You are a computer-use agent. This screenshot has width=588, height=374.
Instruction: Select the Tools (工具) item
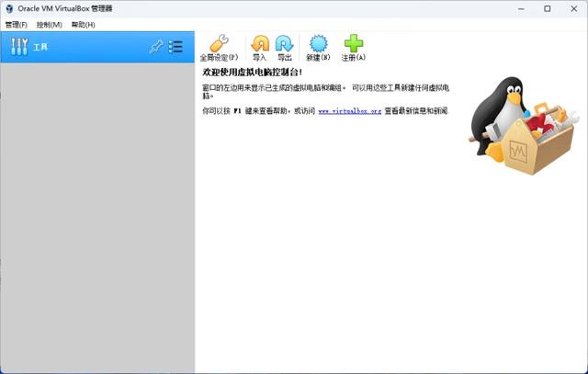(x=97, y=47)
